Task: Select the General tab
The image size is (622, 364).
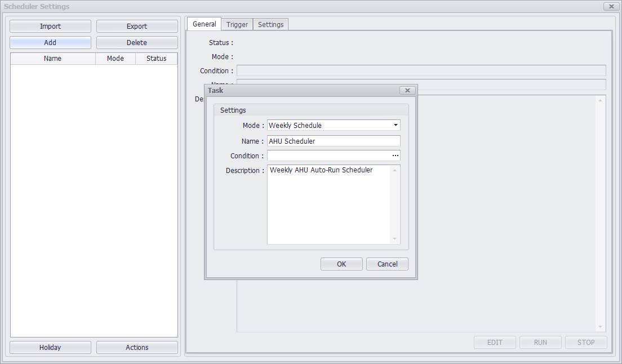Action: pos(204,24)
